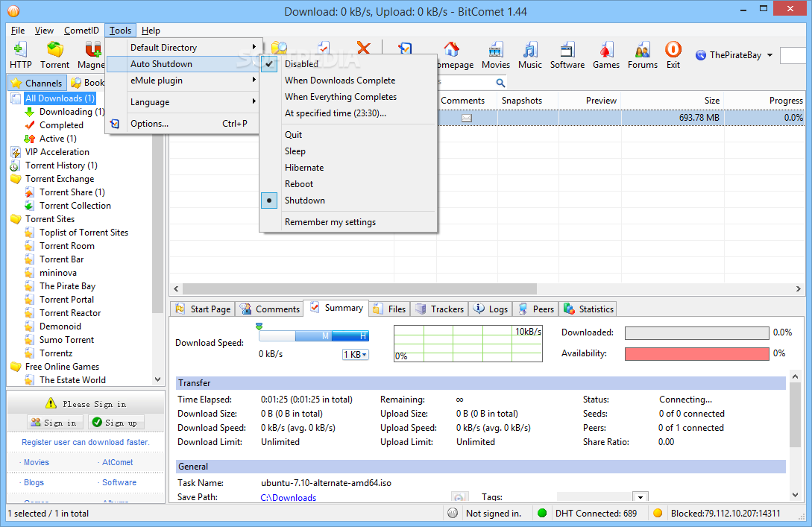Select the Shutdown action radio option

click(x=348, y=201)
